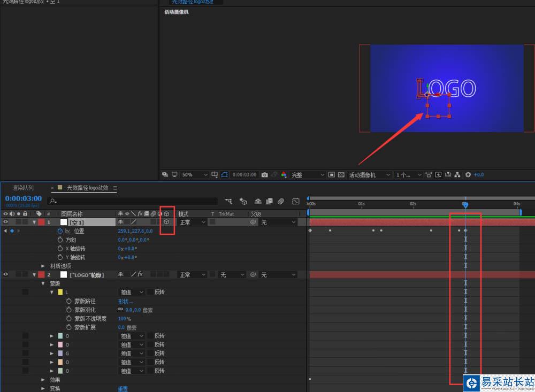This screenshot has width=535, height=392.
Task: Hide the "LOGO"轮廓 layer with eye toggle
Action: tap(5, 275)
